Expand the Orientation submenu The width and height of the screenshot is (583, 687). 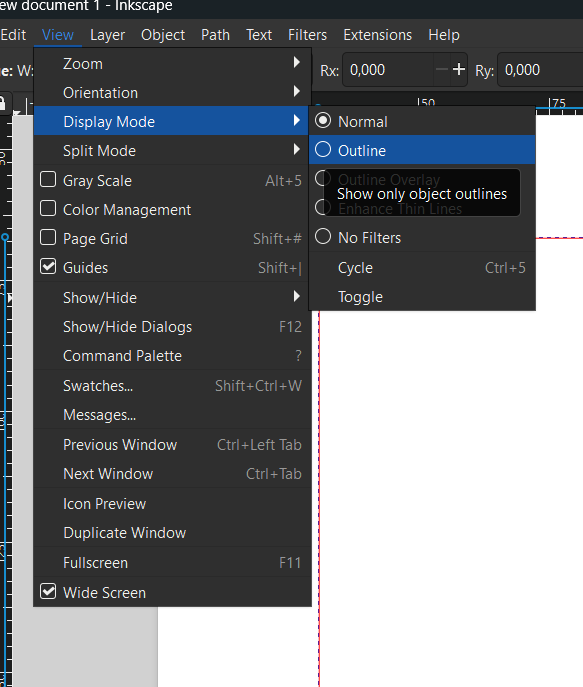(x=172, y=92)
